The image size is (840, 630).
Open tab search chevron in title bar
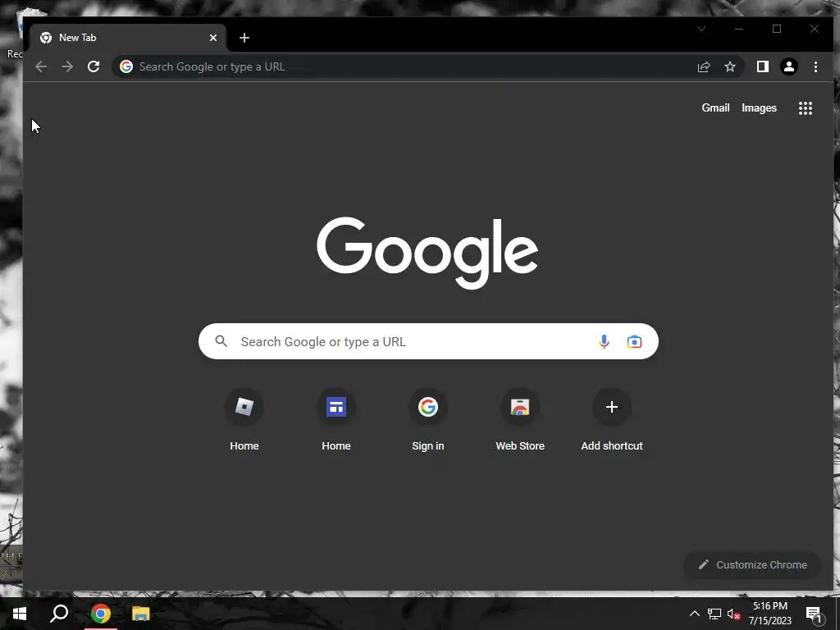pyautogui.click(x=701, y=29)
